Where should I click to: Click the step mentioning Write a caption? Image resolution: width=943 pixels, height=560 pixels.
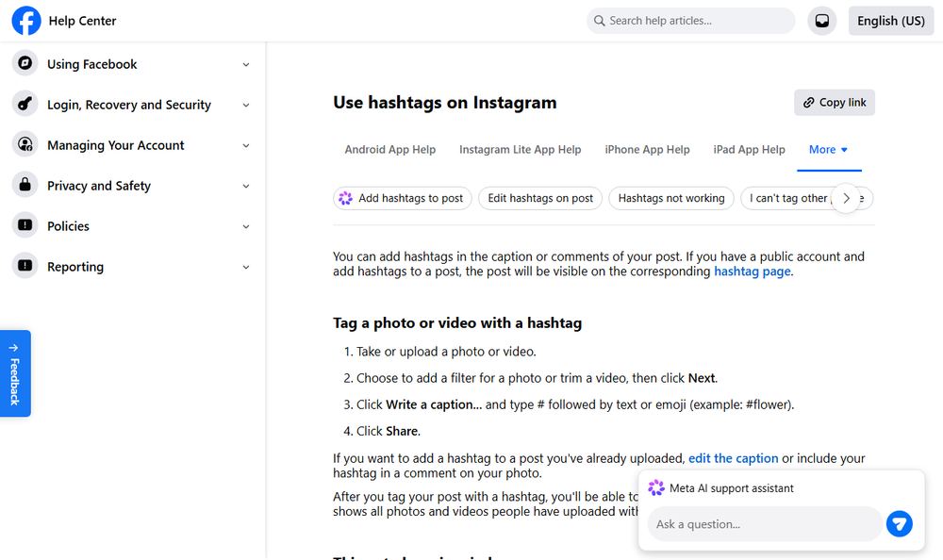[575, 404]
